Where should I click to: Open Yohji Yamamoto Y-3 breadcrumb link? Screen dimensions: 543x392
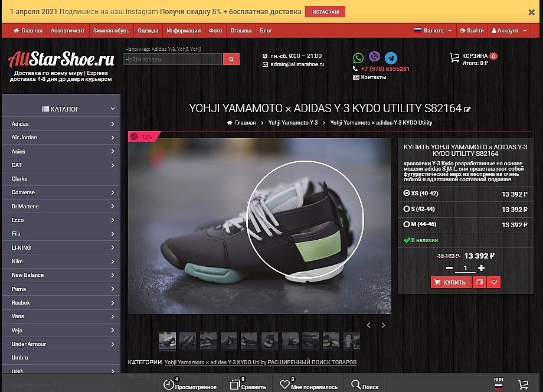(293, 123)
